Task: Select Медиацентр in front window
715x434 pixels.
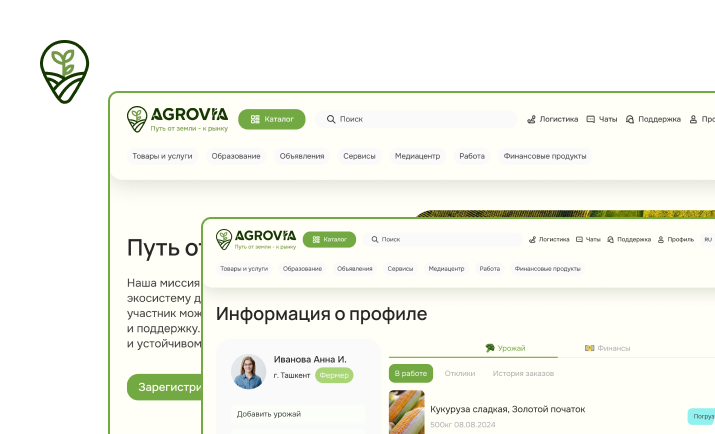Action: [446, 269]
